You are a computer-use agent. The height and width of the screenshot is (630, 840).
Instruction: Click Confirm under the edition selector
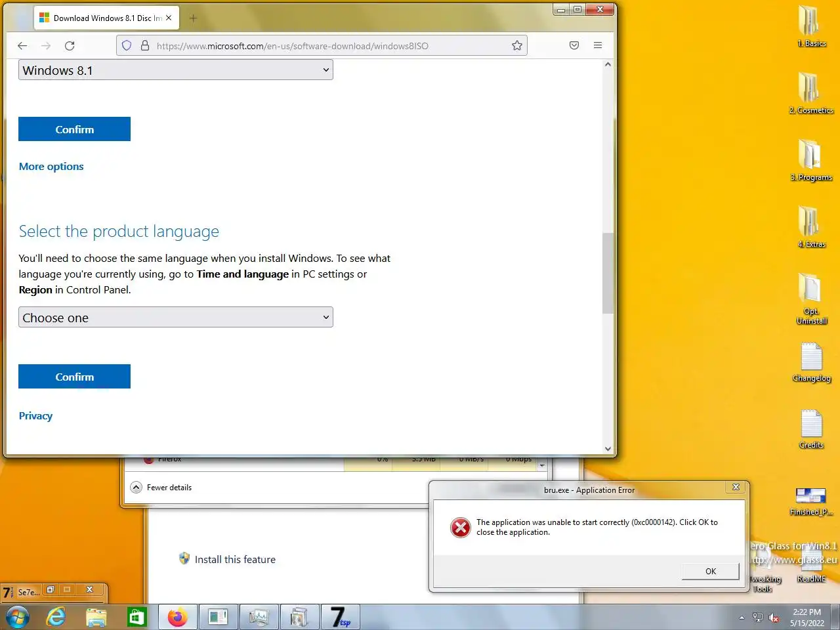74,129
